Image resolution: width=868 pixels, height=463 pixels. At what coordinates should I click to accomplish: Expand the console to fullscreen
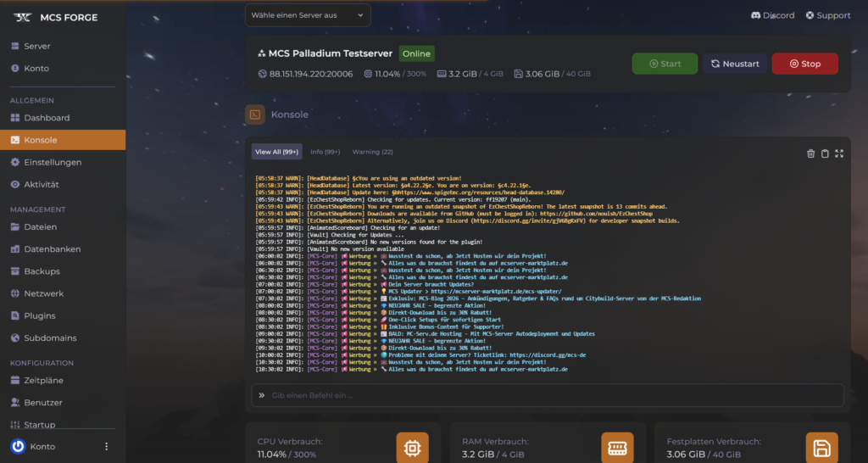(x=839, y=153)
